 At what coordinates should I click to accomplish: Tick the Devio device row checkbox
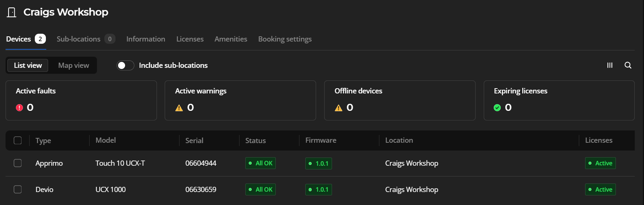(x=17, y=189)
